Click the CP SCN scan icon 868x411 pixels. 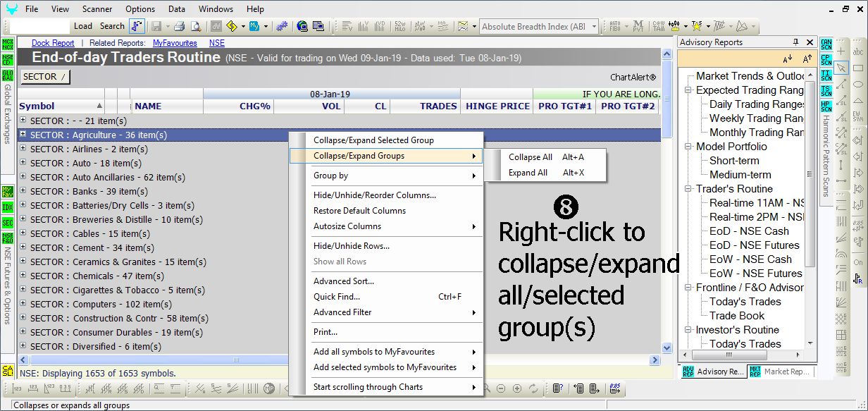click(x=826, y=60)
